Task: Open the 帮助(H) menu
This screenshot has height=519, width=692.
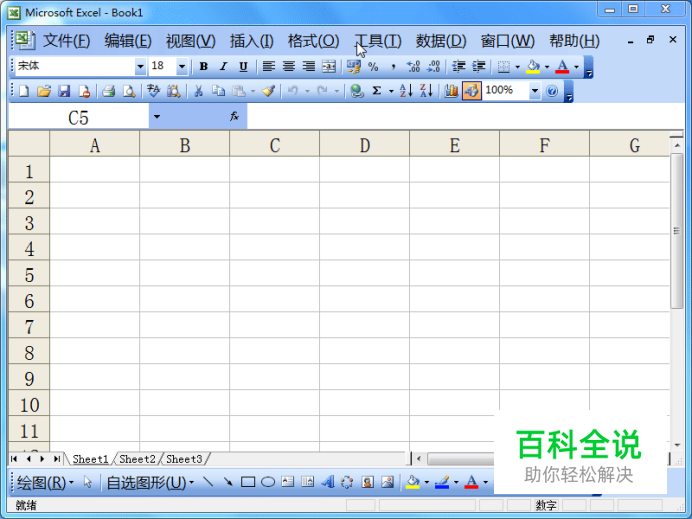Action: 574,41
